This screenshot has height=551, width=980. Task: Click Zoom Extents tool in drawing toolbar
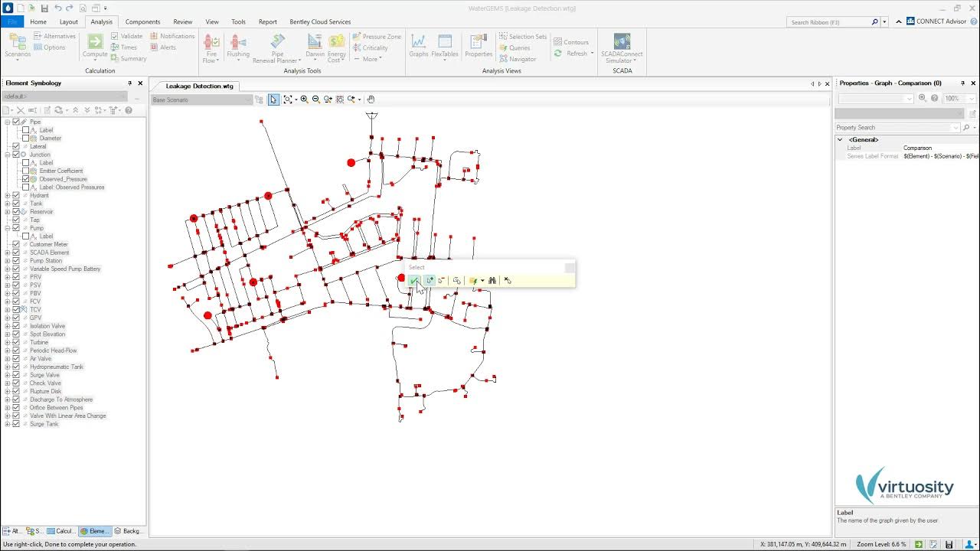pyautogui.click(x=288, y=99)
